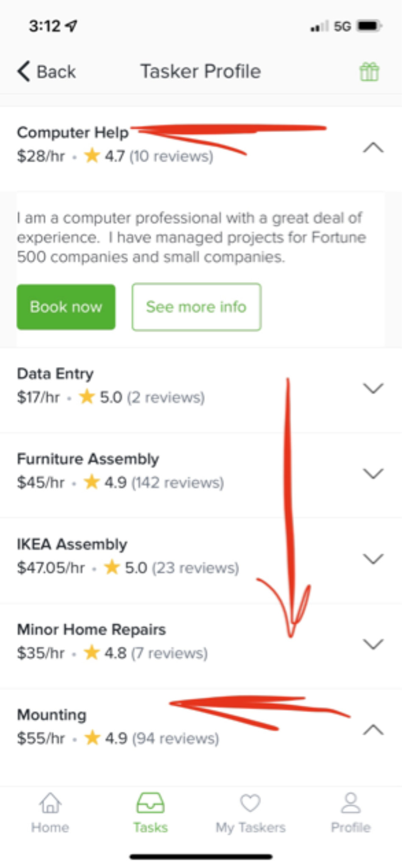Image resolution: width=402 pixels, height=868 pixels.
Task: Click the See more info button
Action: click(x=196, y=307)
